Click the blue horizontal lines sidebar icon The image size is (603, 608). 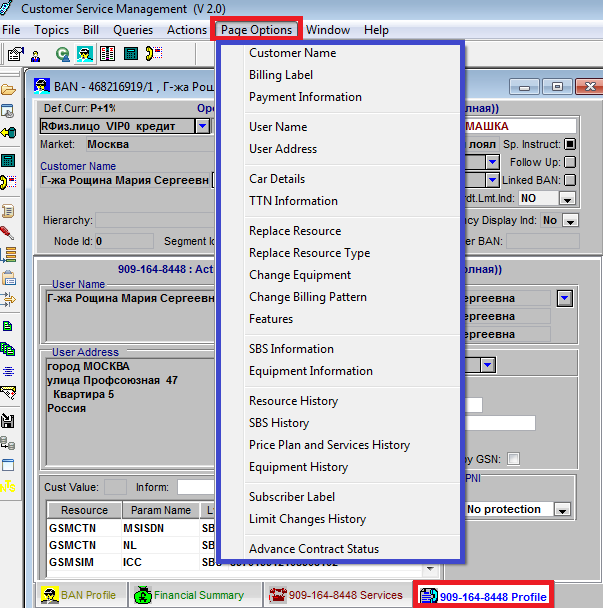click(8, 371)
